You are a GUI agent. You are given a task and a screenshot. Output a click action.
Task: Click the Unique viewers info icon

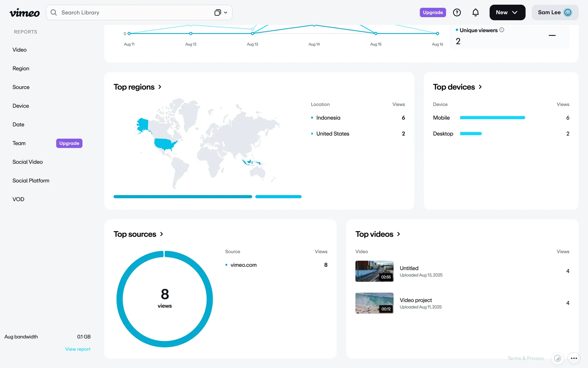pos(502,30)
